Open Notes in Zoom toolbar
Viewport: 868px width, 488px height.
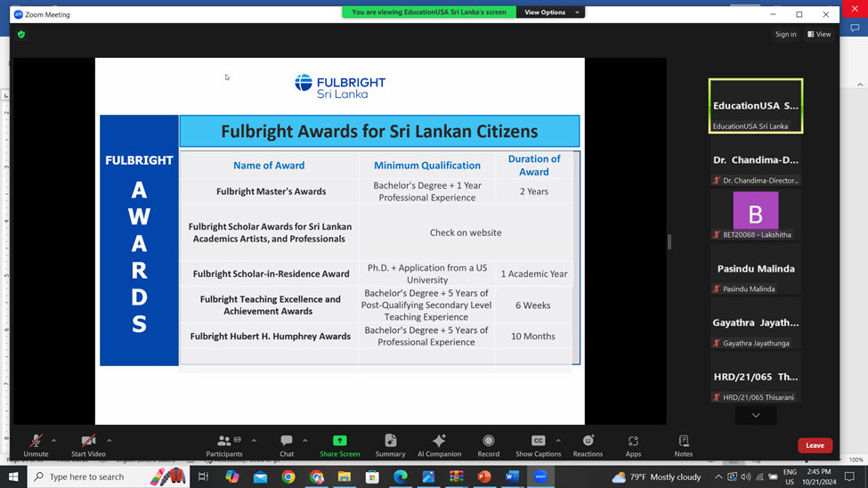[684, 445]
